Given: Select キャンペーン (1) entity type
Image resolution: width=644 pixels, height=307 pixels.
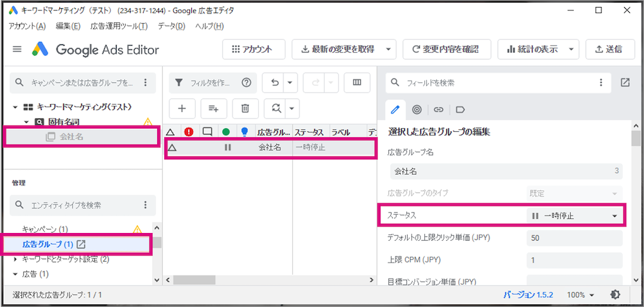Looking at the screenshot, I should 45,229.
